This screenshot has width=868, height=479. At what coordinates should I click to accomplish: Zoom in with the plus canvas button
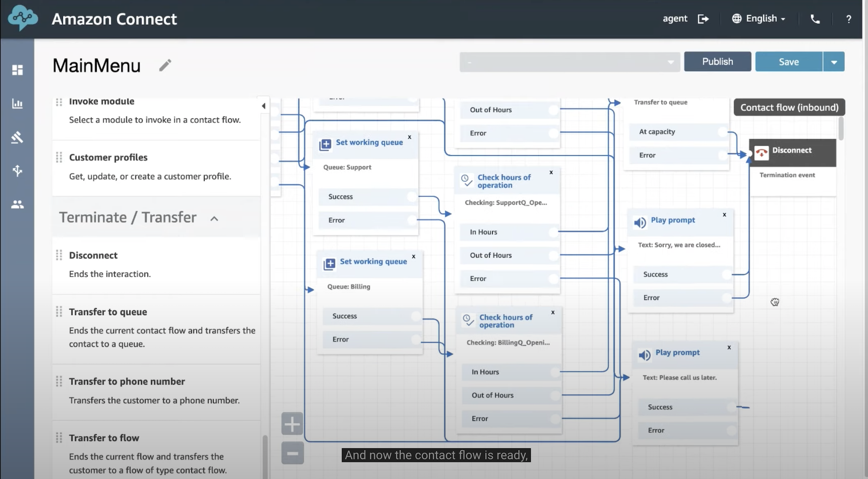[x=292, y=424]
